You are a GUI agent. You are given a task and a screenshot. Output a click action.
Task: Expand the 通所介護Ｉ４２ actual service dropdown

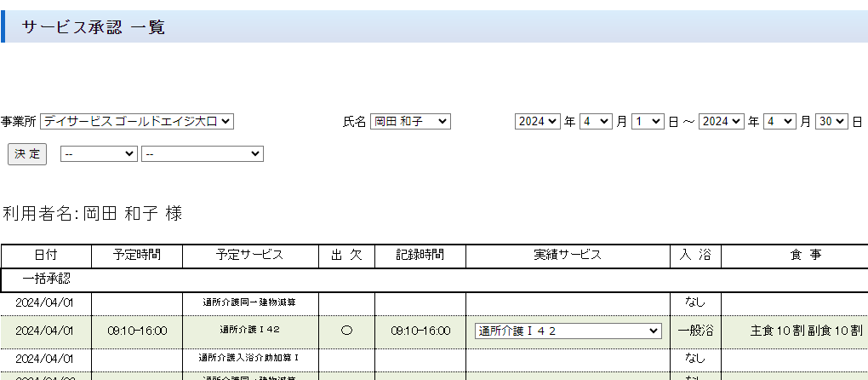point(568,331)
